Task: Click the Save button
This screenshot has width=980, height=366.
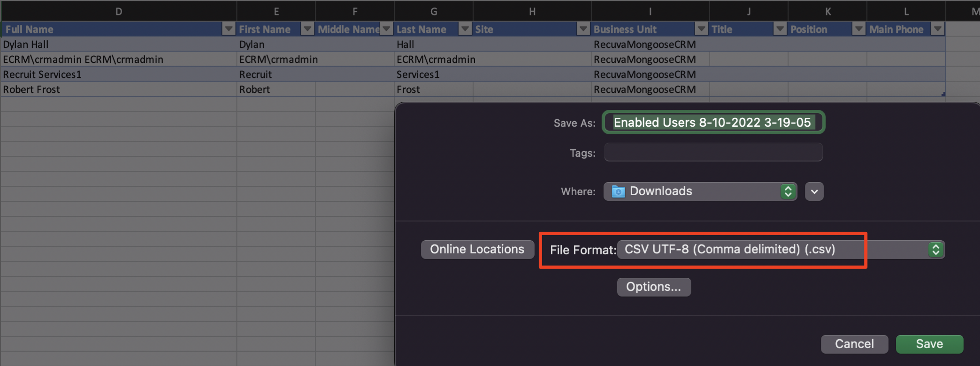Action: pyautogui.click(x=929, y=344)
